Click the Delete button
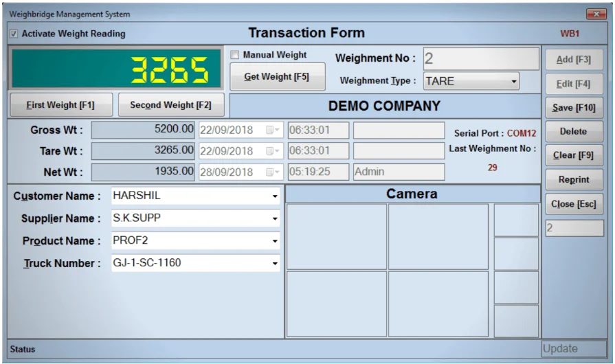The width and height of the screenshot is (615, 364). coord(574,132)
